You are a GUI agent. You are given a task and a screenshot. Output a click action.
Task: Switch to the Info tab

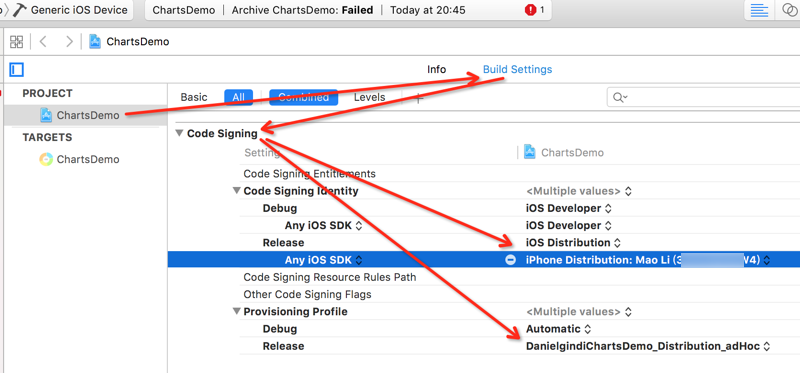click(436, 69)
